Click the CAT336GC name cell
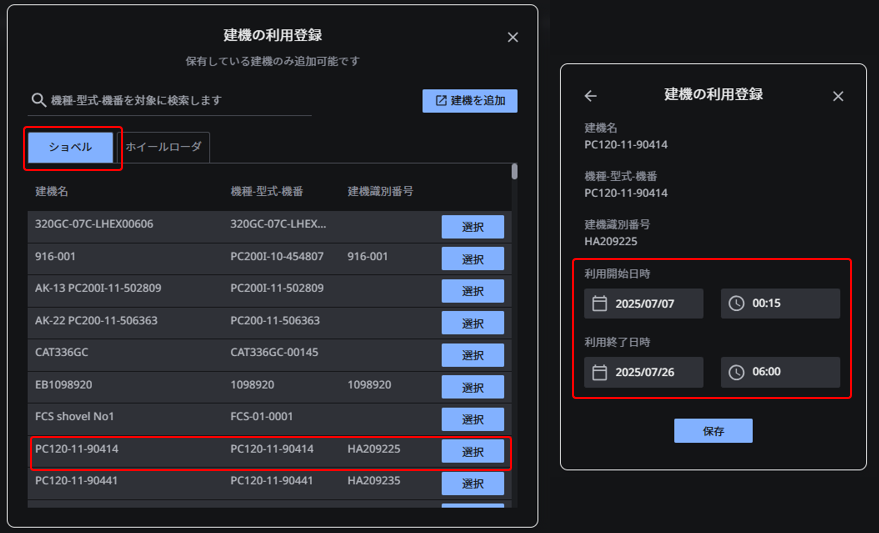The height and width of the screenshot is (533, 879). (x=62, y=353)
